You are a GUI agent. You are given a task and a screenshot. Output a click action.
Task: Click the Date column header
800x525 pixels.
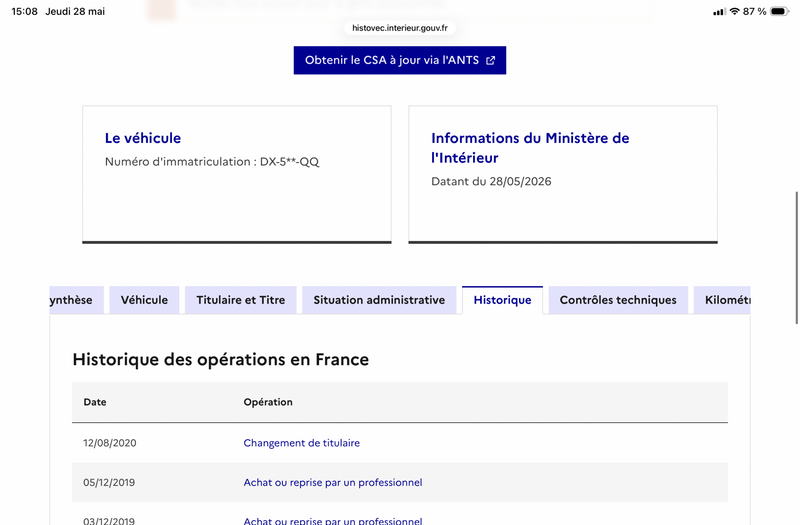[95, 402]
